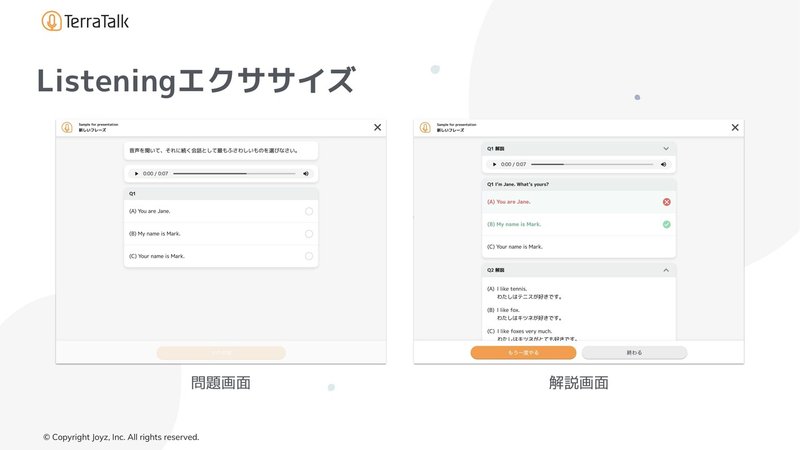Click Q2 line "(C) I like foxes very much."
Screen dimensions: 800x450
pos(519,332)
